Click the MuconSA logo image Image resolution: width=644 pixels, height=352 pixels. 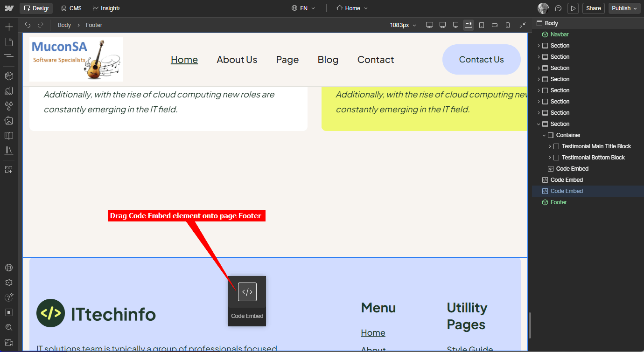tap(76, 60)
